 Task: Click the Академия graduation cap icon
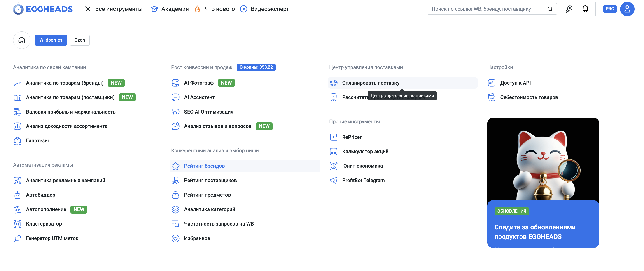(154, 9)
